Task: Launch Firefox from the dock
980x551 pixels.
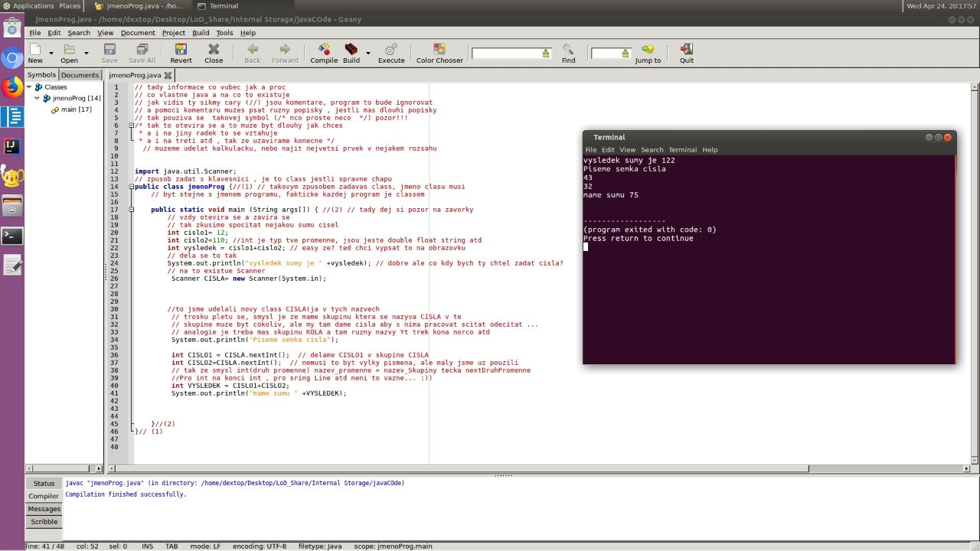Action: coord(11,88)
